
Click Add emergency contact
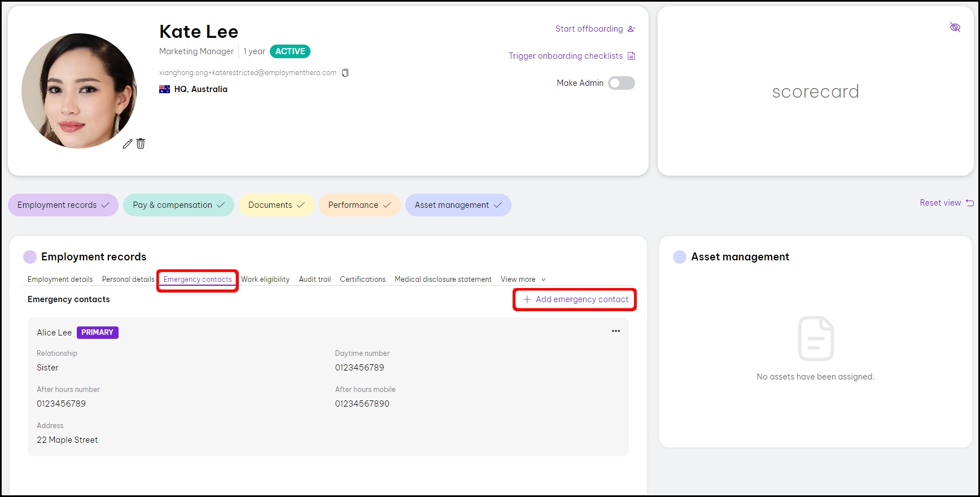(575, 299)
